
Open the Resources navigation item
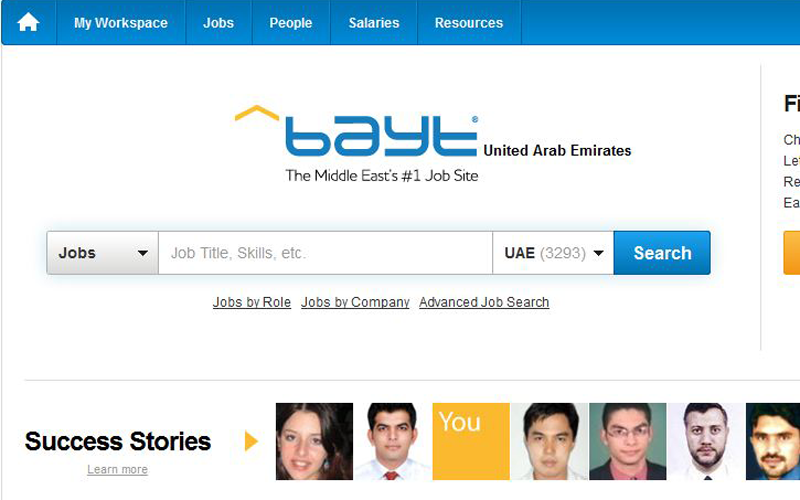click(x=469, y=23)
